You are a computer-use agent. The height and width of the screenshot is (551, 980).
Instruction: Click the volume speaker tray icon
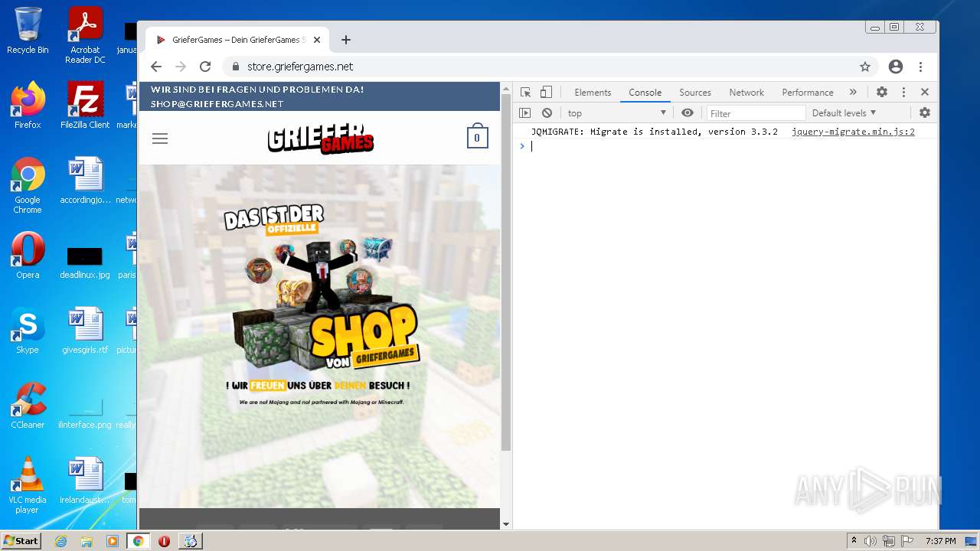click(x=871, y=541)
